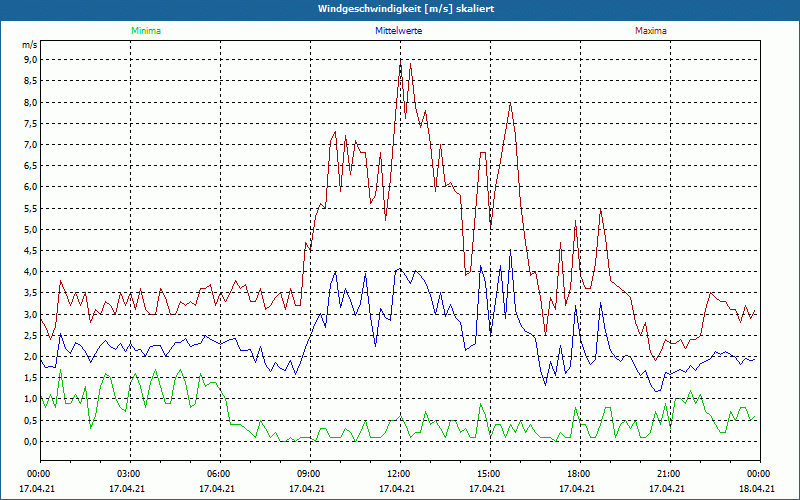Click the '15:00' time label
800x500 pixels.
(490, 474)
